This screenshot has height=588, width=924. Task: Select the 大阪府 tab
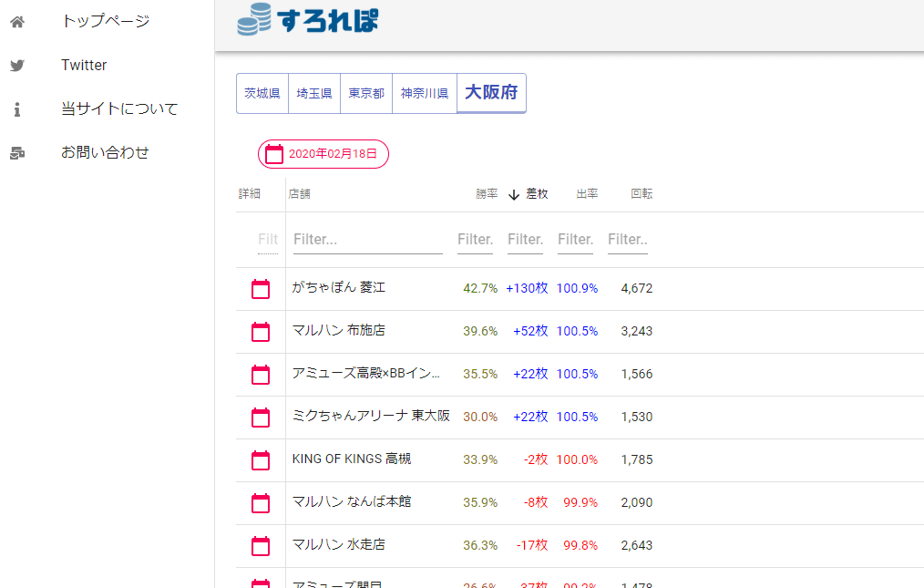click(x=491, y=93)
